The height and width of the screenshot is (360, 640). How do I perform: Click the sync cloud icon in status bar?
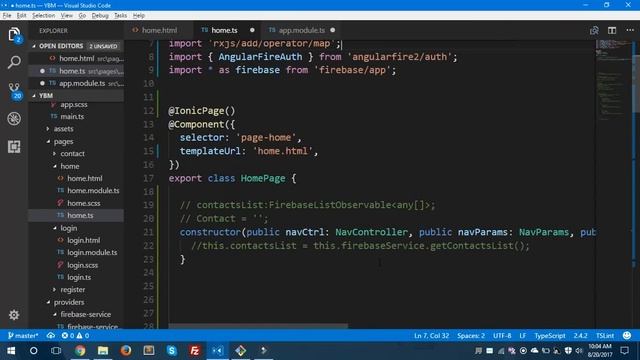coord(51,336)
